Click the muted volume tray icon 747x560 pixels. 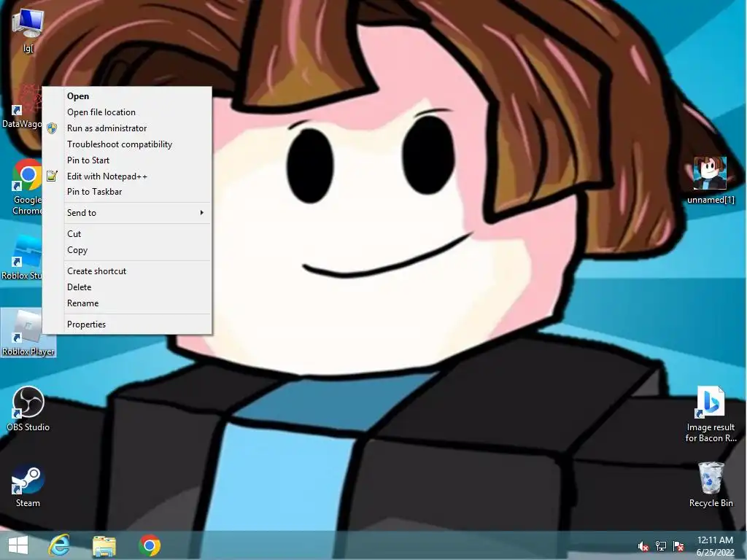[643, 546]
